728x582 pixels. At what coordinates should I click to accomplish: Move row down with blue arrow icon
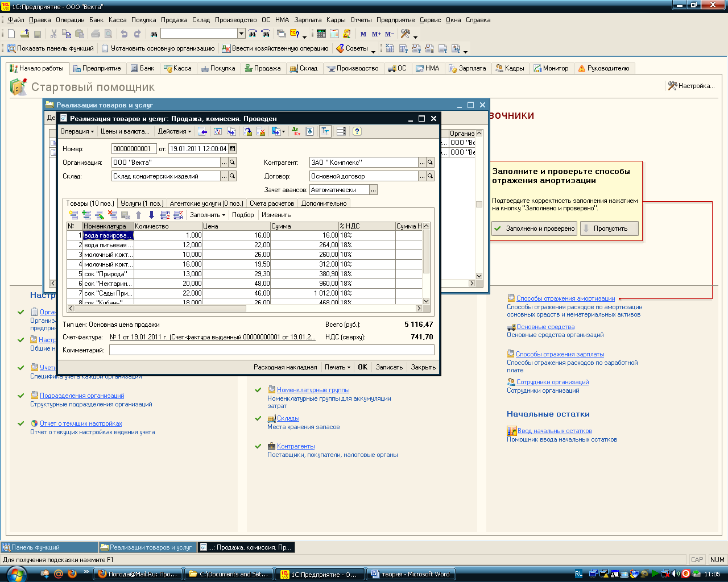click(x=151, y=215)
